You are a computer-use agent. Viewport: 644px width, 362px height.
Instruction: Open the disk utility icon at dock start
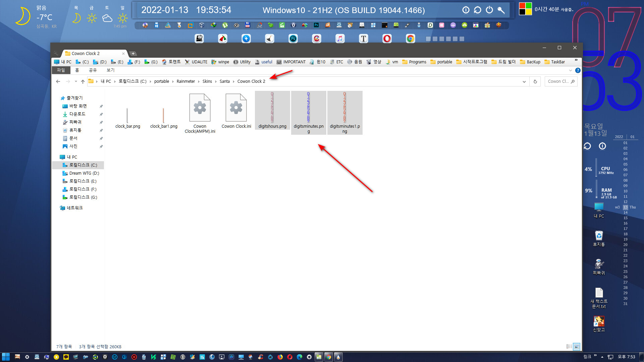[x=200, y=39]
